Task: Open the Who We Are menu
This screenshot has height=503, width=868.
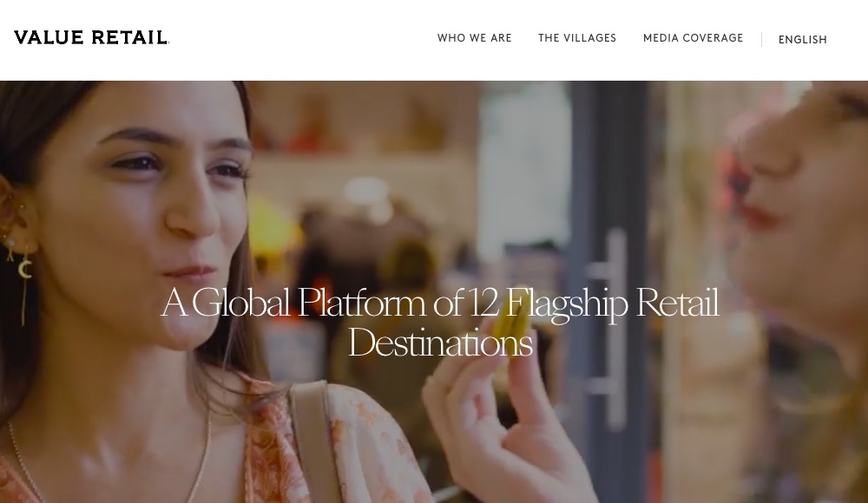Action: (x=475, y=38)
